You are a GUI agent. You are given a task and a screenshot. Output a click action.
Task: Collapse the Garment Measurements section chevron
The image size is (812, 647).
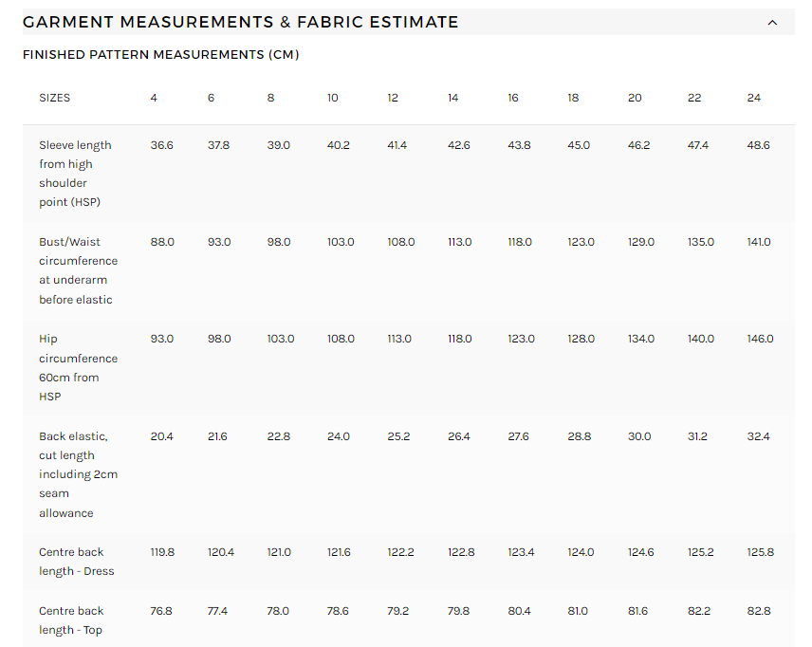pos(772,22)
